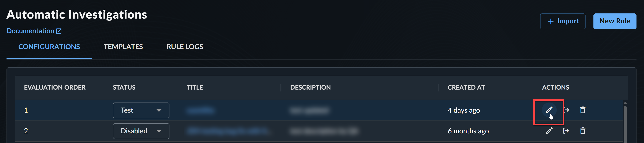The image size is (644, 143).
Task: Expand the Test dropdown arrow
Action: (159, 110)
